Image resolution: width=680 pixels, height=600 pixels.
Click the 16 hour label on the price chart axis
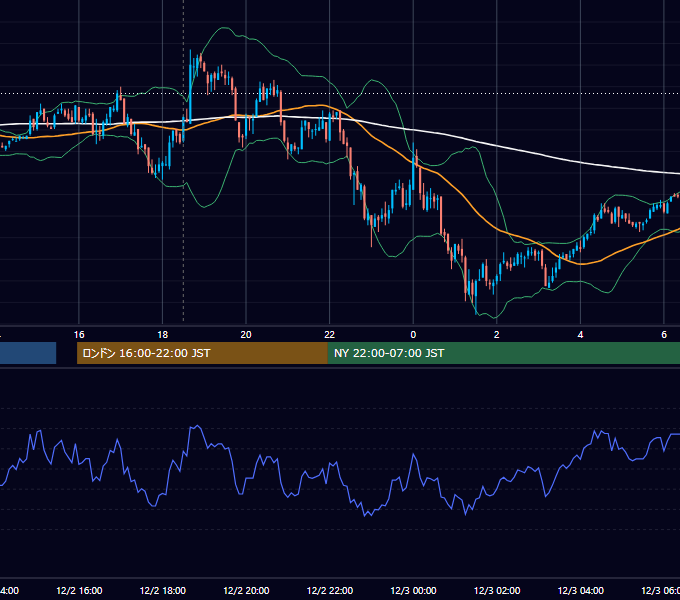click(x=79, y=335)
